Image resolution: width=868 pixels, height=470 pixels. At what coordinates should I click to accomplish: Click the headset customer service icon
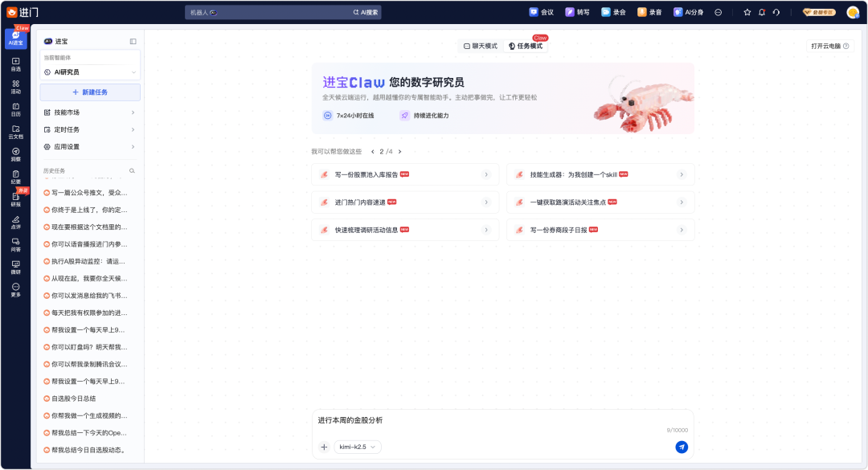776,12
